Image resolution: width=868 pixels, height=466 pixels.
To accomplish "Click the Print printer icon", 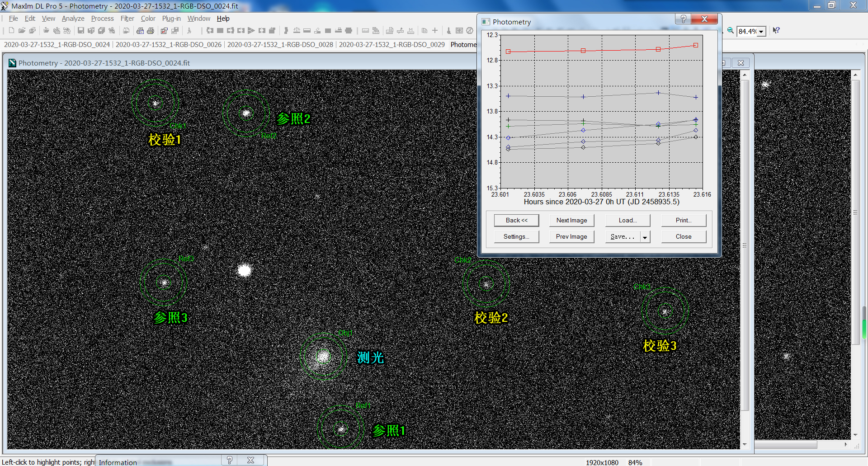I will (x=151, y=31).
